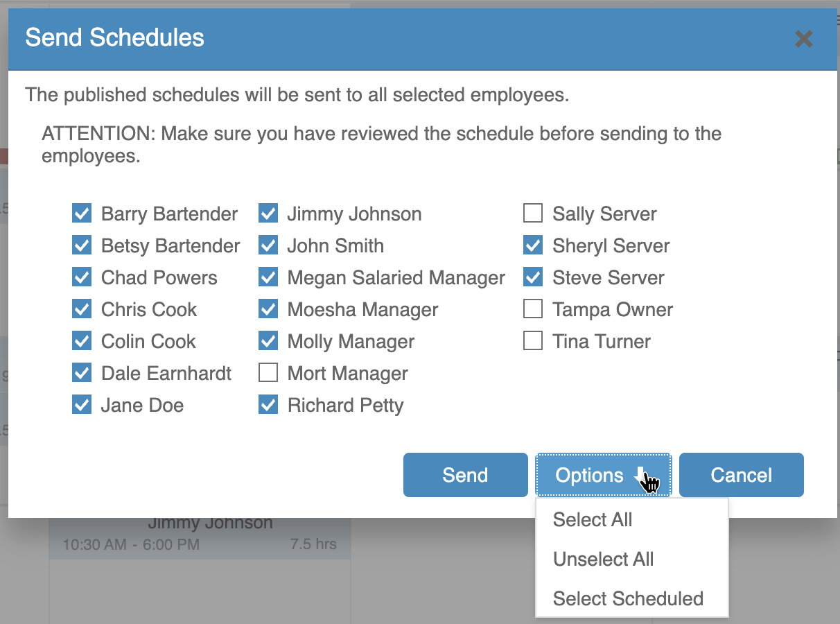Screen dimensions: 840x624
Task: Choose Select All from Options menu
Action: coord(593,520)
